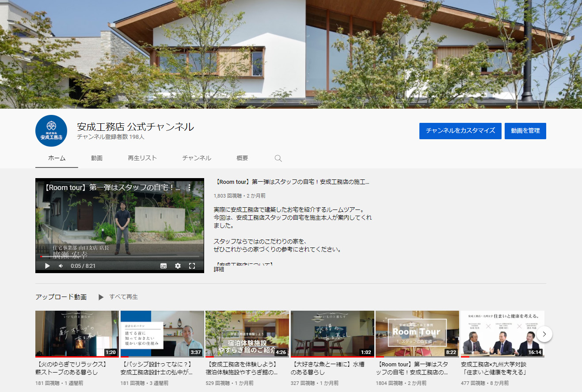
Task: Enter fullscreen on the featured video
Action: tap(192, 266)
